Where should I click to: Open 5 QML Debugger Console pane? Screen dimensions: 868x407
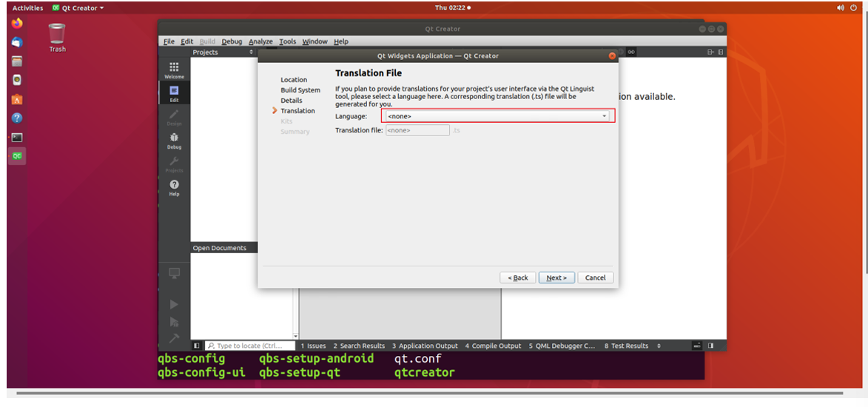tap(562, 346)
